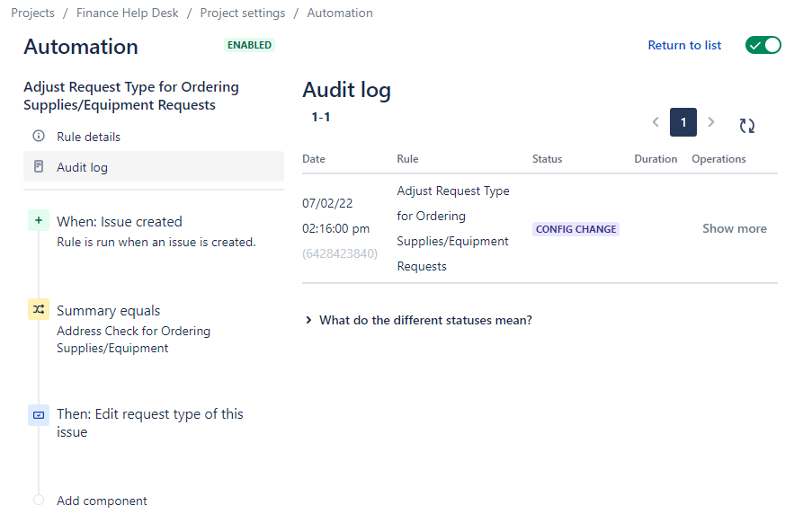Click the yellow shuffle condition icon
Image resolution: width=803 pixels, height=532 pixels.
39,309
